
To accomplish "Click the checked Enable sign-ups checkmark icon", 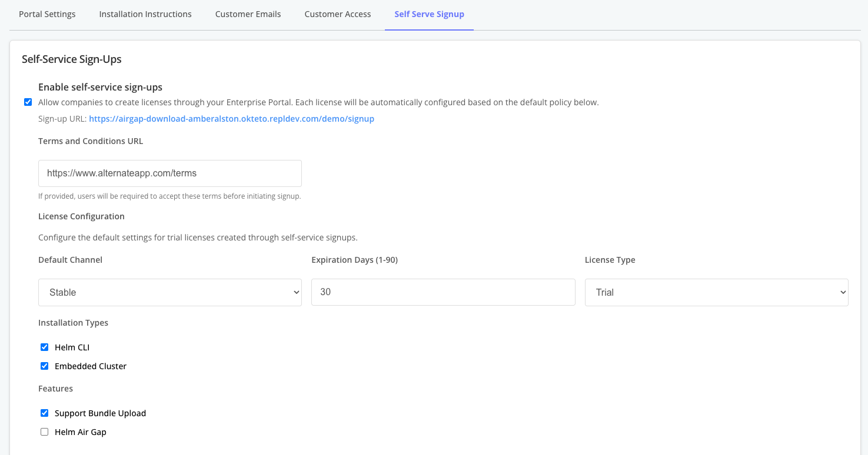I will [28, 102].
